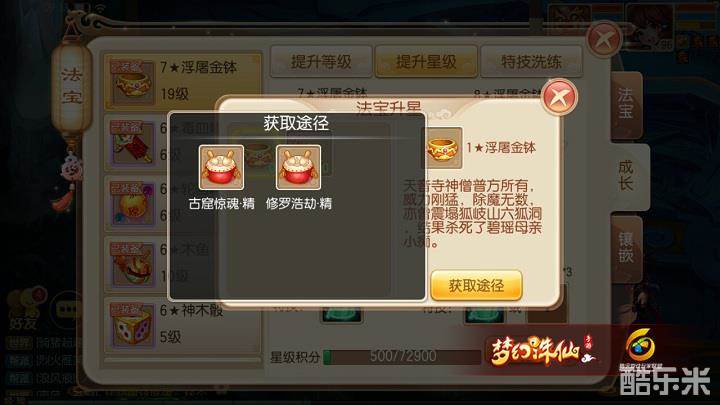Image resolution: width=720 pixels, height=405 pixels.
Task: Open the 特技洗练 tab
Action: [x=531, y=61]
